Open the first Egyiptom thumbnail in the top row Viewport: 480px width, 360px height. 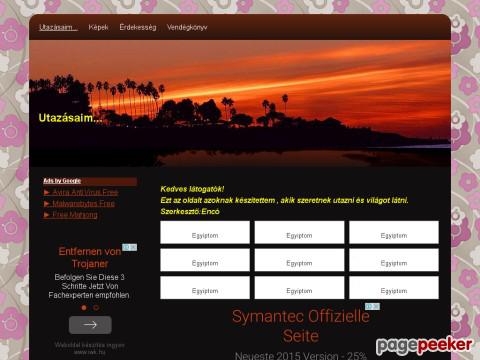pyautogui.click(x=205, y=232)
